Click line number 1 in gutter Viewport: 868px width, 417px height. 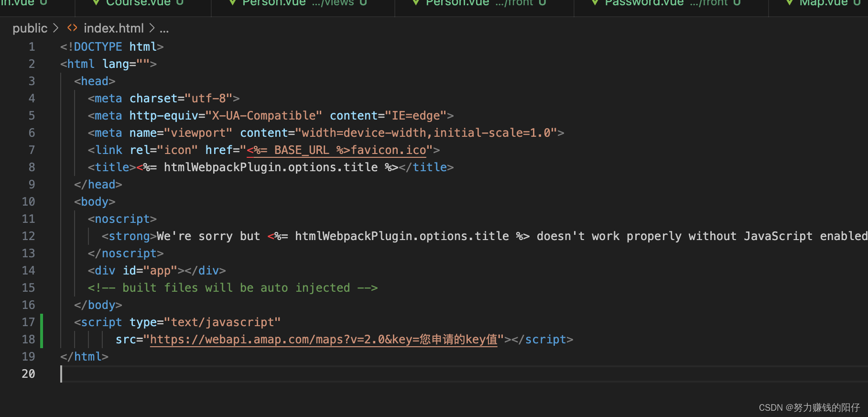pyautogui.click(x=32, y=47)
